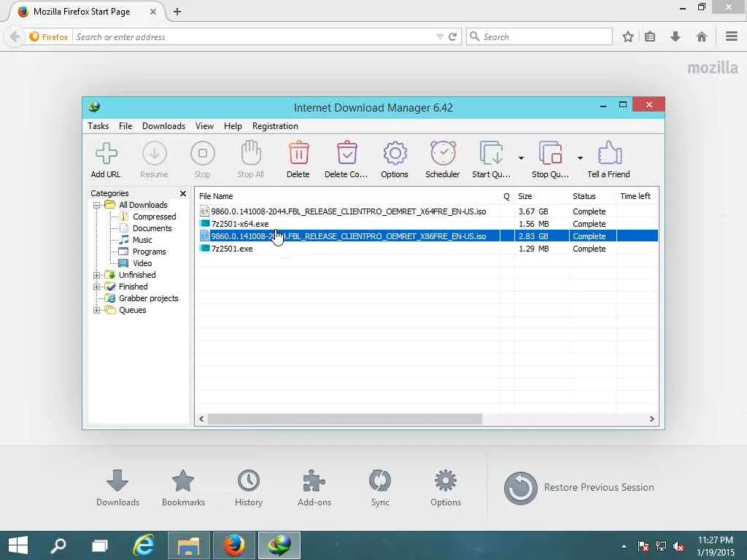Open address bar history dropdown arrow
Screen dimensions: 747x560
pos(440,36)
